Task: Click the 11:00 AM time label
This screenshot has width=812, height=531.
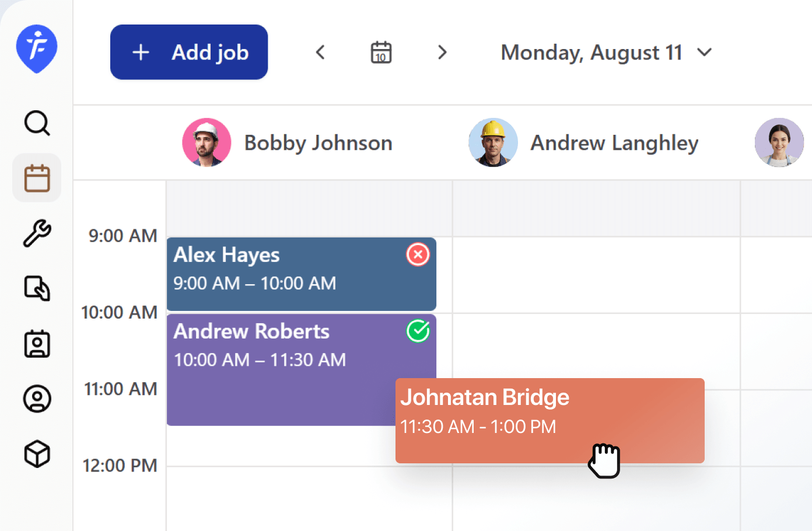Action: 120,389
